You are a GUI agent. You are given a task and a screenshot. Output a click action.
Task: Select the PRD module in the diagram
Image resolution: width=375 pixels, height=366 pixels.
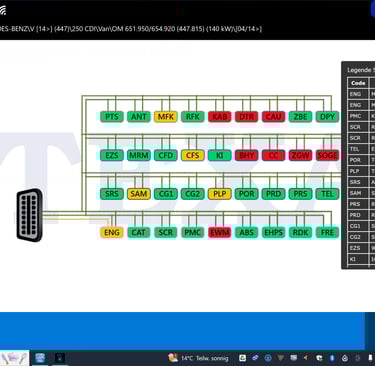pos(273,194)
